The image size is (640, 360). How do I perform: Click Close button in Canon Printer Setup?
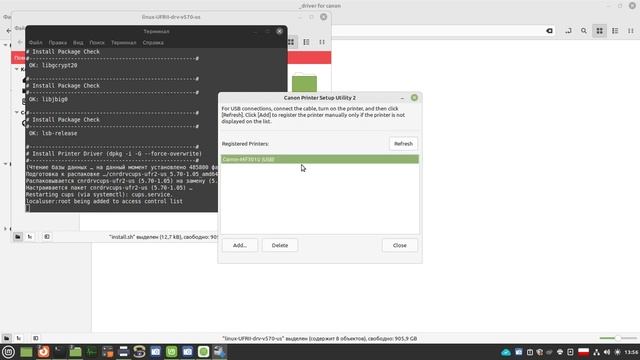point(400,245)
